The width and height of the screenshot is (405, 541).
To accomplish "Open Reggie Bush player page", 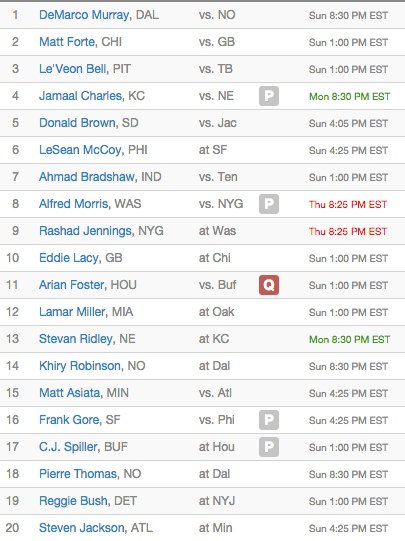I will coord(73,501).
